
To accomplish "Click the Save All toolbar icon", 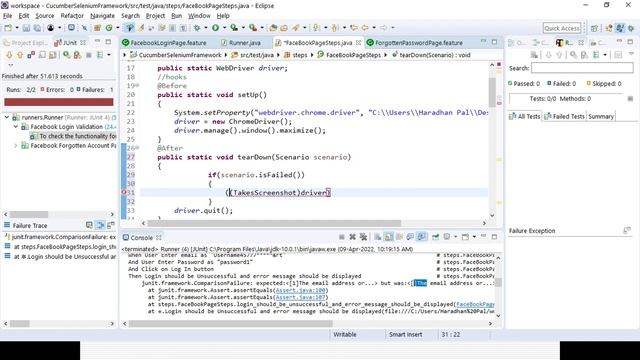I will pyautogui.click(x=37, y=28).
